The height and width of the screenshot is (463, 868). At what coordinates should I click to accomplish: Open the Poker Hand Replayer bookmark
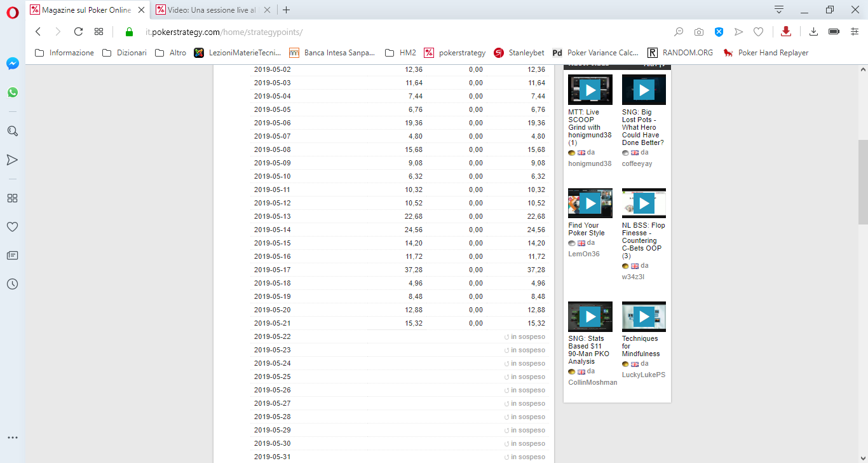pyautogui.click(x=766, y=53)
